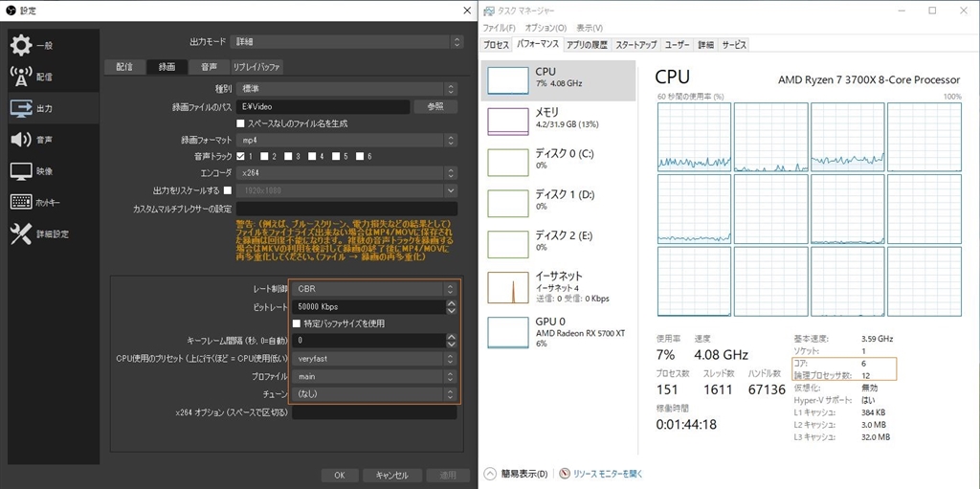Click x264 オプション input field

pos(374,412)
